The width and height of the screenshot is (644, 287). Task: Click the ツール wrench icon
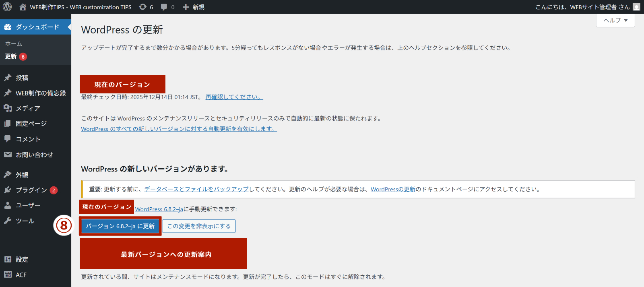(8, 221)
